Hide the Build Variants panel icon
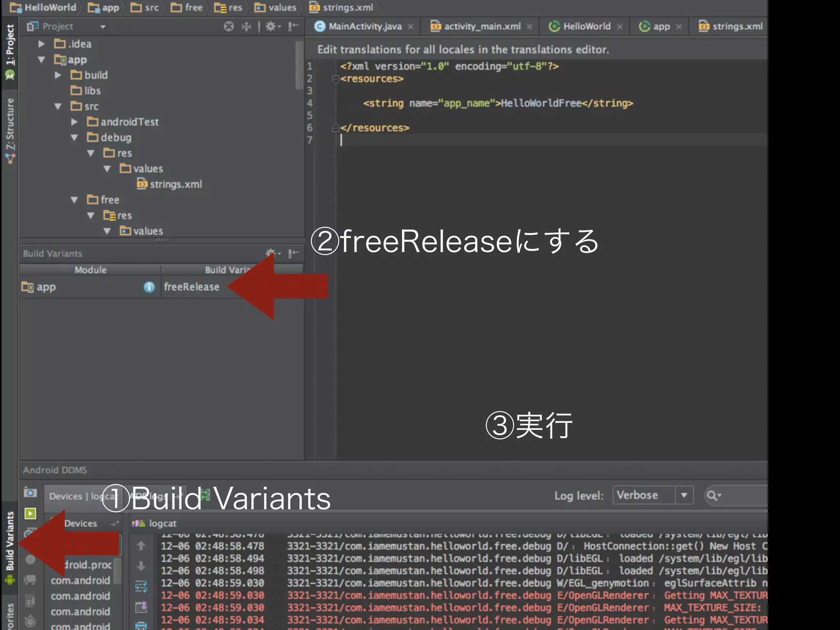 293,253
